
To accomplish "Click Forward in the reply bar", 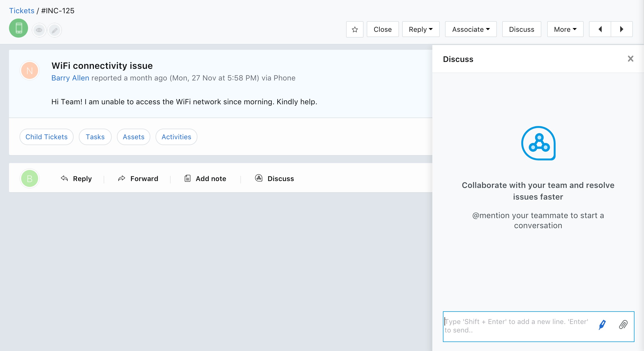I will [138, 179].
